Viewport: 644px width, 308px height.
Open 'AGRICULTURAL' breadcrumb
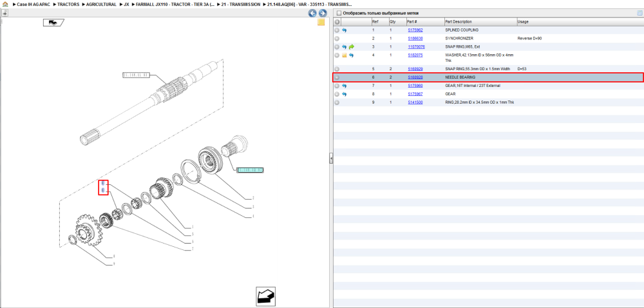102,4
